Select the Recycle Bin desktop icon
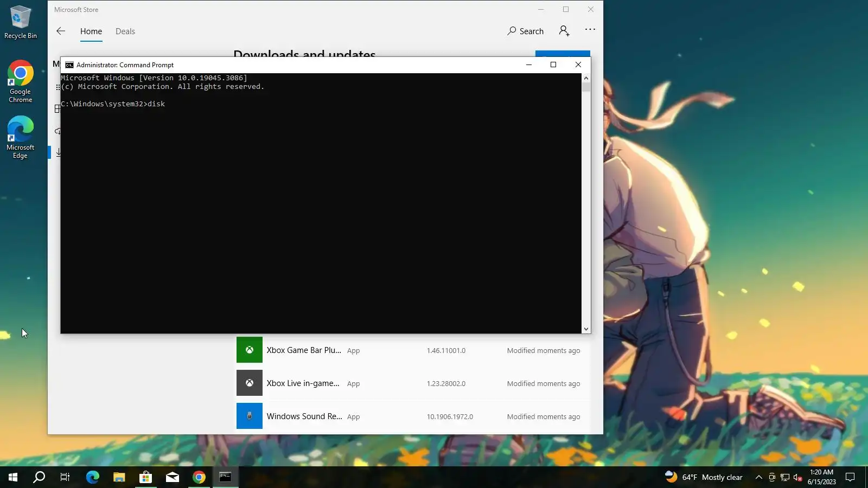Image resolution: width=868 pixels, height=488 pixels. click(21, 22)
